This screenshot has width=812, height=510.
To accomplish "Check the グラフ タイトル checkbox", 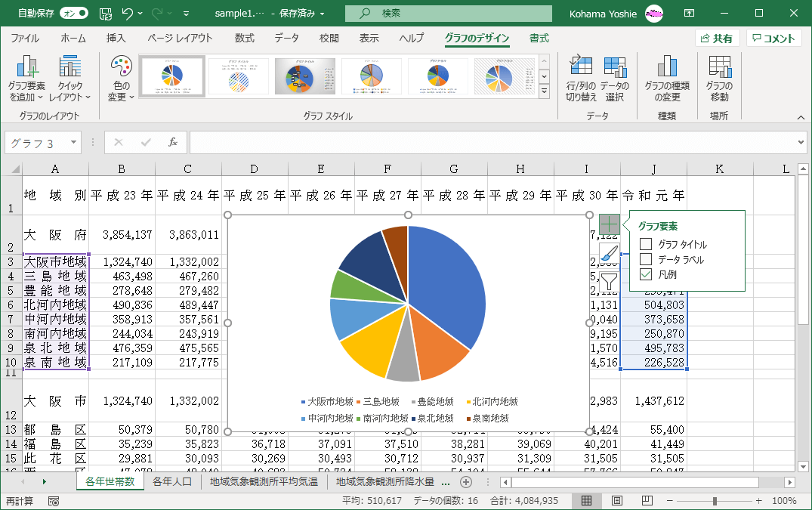I will pyautogui.click(x=646, y=244).
